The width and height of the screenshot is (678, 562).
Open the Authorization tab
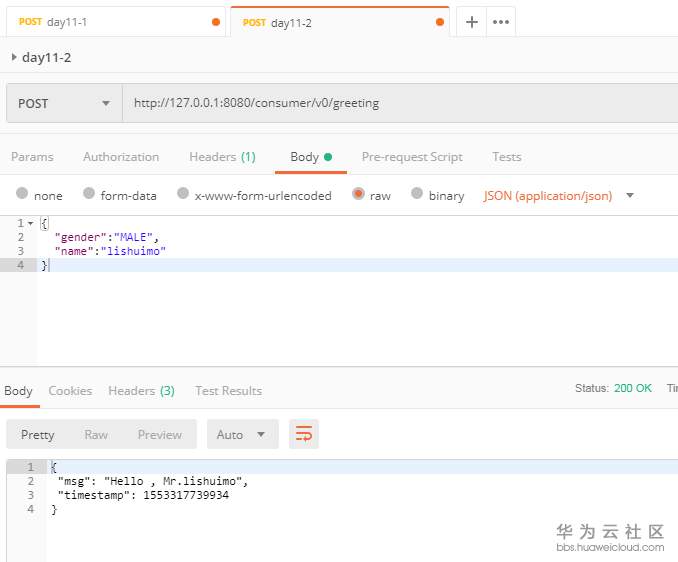[121, 157]
